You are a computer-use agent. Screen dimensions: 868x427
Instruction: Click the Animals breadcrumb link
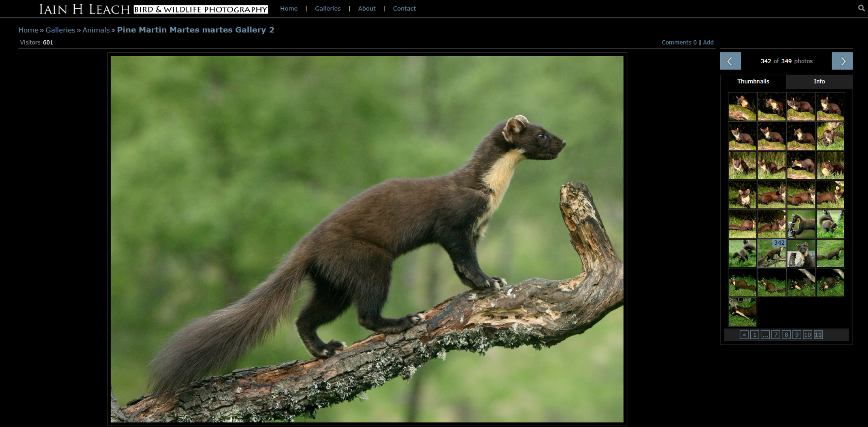coord(96,30)
